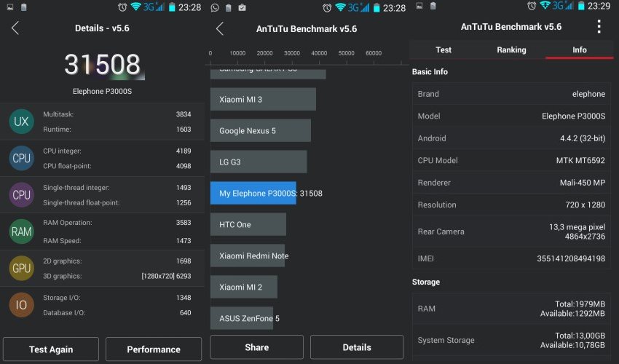Image resolution: width=619 pixels, height=364 pixels.
Task: Tap the blue CPU multi-core icon
Action: point(21,158)
